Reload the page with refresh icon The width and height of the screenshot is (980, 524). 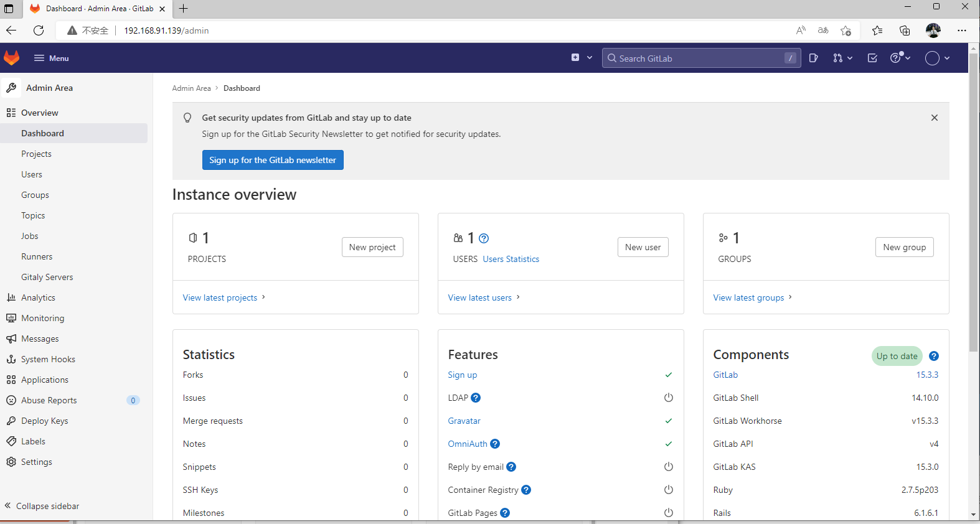(39, 30)
